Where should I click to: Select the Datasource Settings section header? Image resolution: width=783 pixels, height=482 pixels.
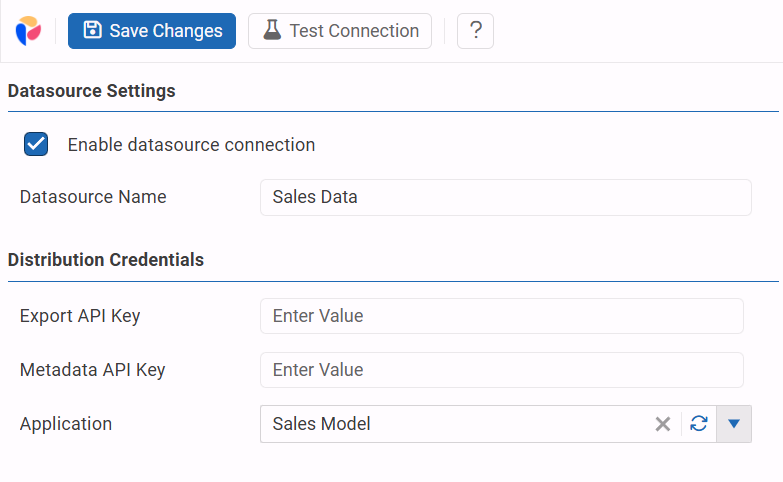point(92,91)
